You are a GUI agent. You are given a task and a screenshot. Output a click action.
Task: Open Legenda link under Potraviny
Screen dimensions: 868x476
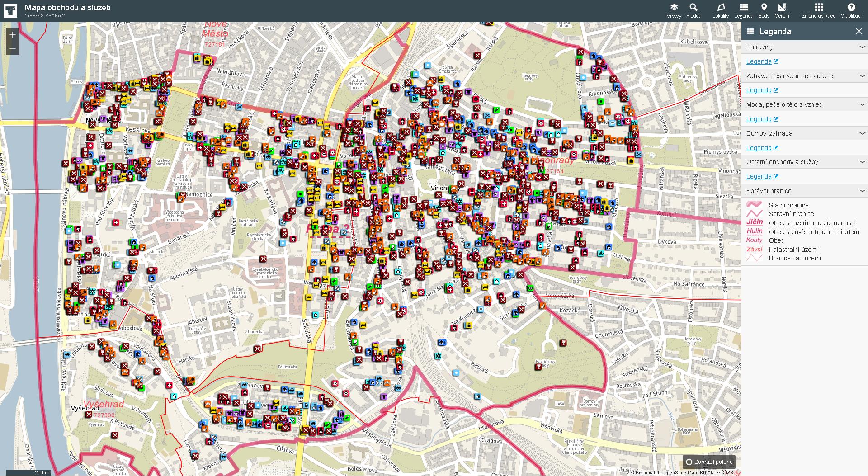tap(762, 61)
